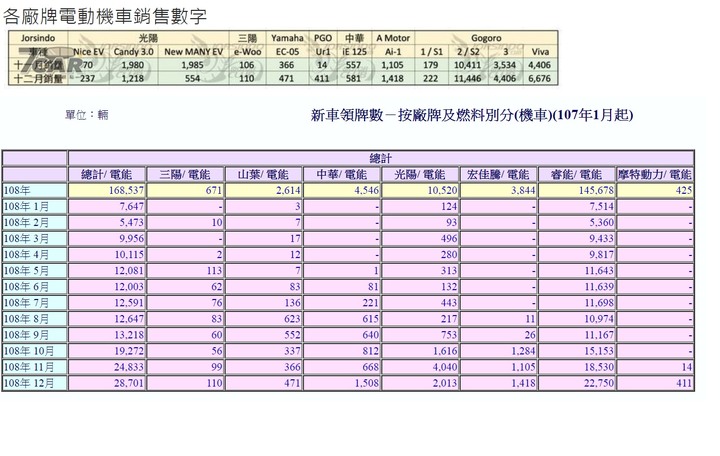Click the 108年 1月 row label
The width and height of the screenshot is (720, 456).
(34, 206)
